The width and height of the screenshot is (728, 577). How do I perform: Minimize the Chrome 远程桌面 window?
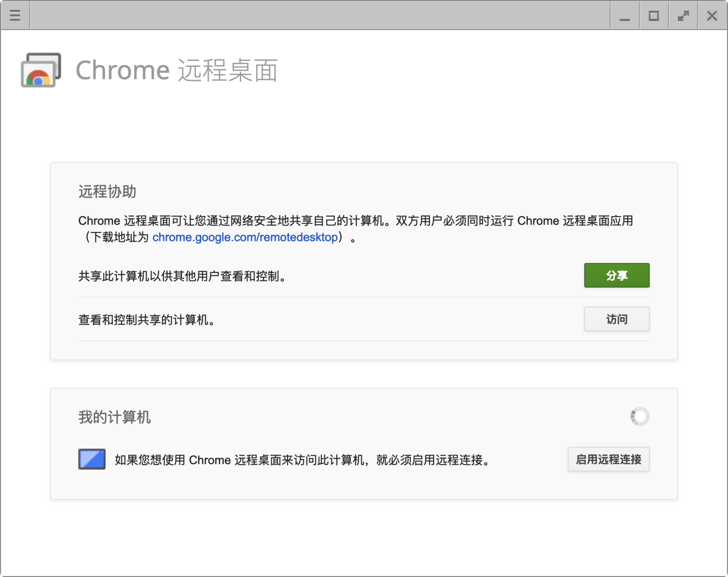point(625,15)
